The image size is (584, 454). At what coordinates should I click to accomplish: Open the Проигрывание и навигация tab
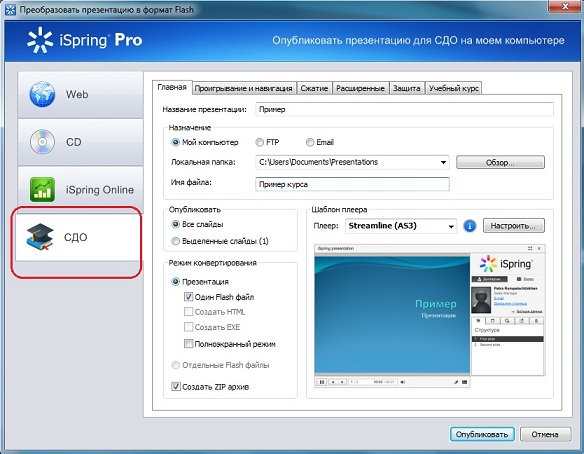tap(244, 88)
